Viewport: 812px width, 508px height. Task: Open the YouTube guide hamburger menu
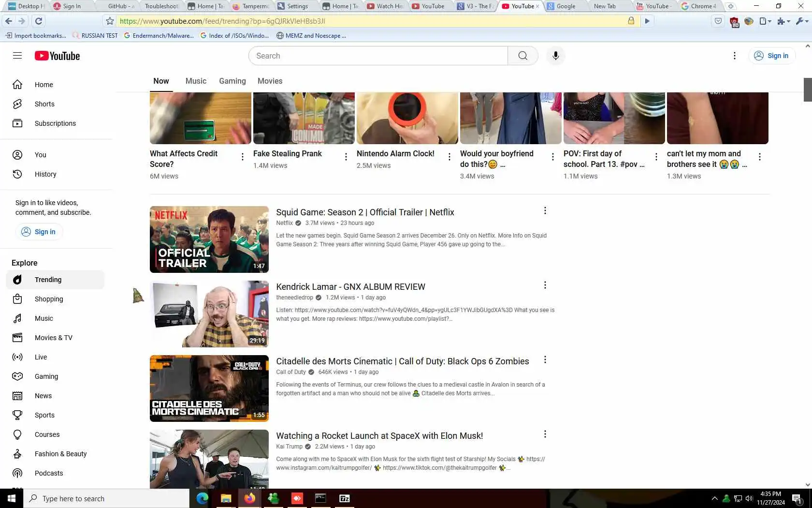coord(17,56)
